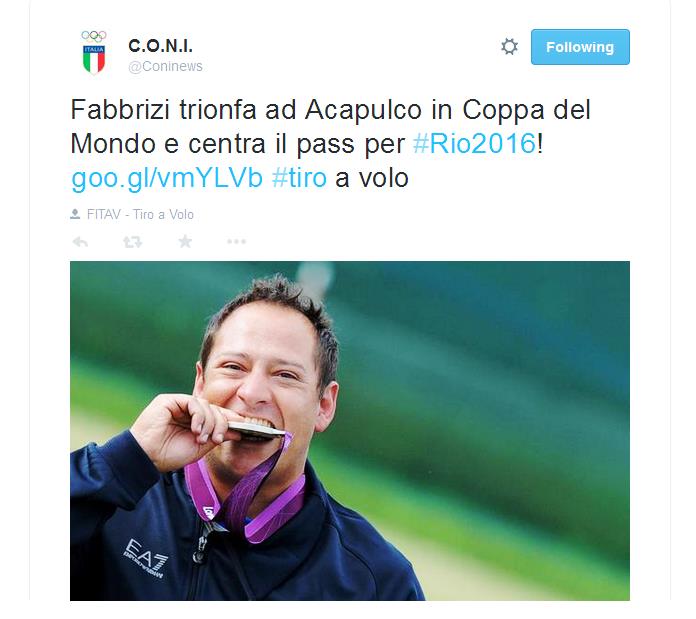Click the reply arrow icon
The width and height of the screenshot is (696, 619).
click(80, 242)
